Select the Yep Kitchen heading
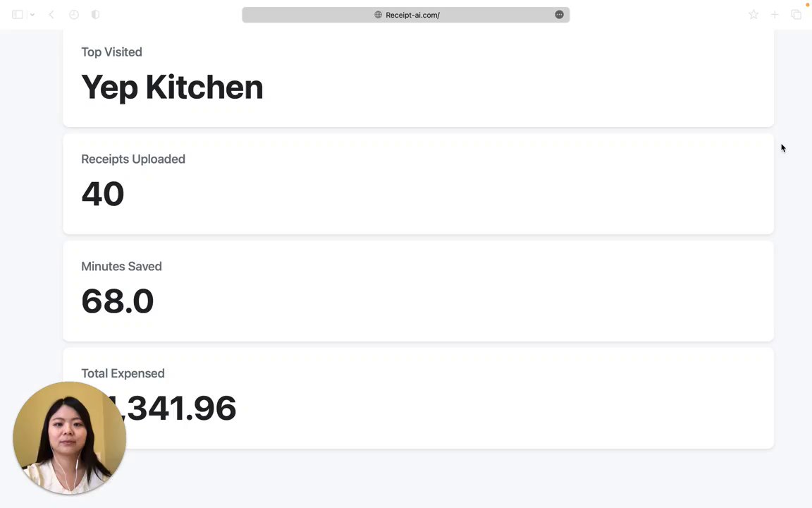Viewport: 812px width, 508px height. [x=172, y=87]
